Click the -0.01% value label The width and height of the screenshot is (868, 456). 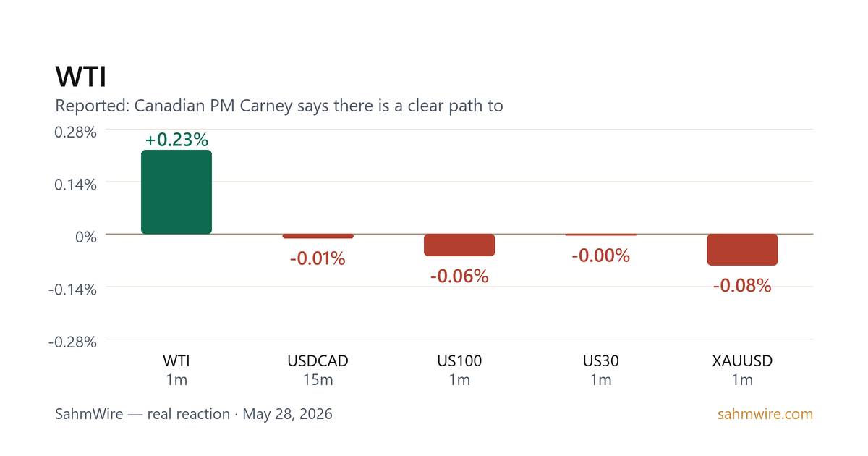[318, 258]
